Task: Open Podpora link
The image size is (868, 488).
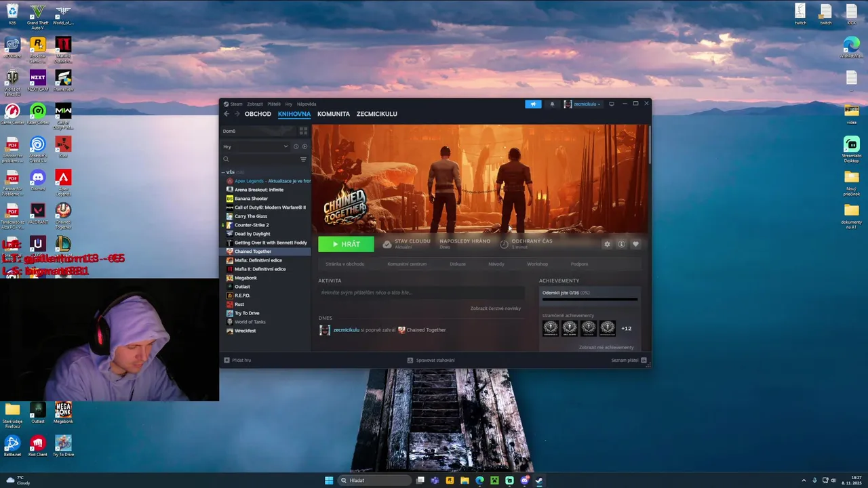Action: [x=579, y=264]
